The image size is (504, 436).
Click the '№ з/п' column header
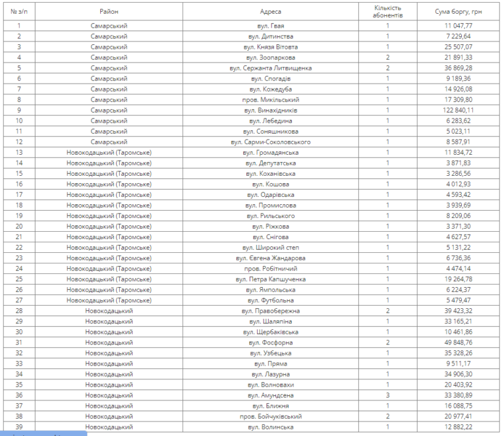pyautogui.click(x=19, y=12)
